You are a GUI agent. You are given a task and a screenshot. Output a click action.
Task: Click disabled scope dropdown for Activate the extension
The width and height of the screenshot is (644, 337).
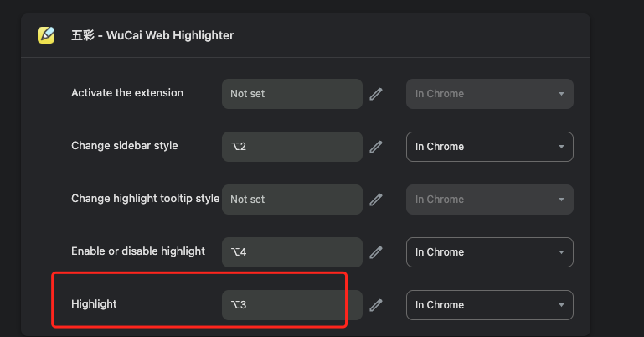pyautogui.click(x=490, y=94)
